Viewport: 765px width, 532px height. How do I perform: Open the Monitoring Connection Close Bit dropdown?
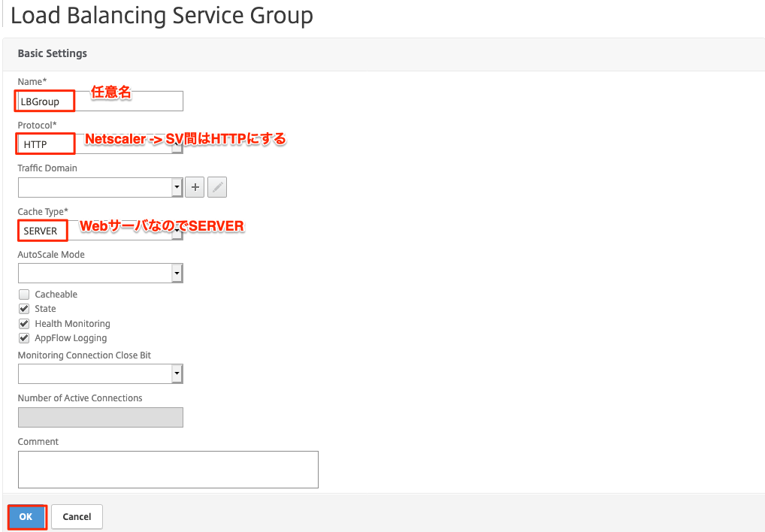[177, 373]
